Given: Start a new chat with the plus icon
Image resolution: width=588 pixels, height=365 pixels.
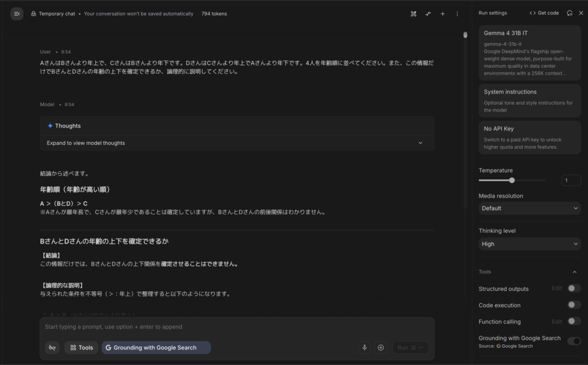Looking at the screenshot, I should [442, 13].
